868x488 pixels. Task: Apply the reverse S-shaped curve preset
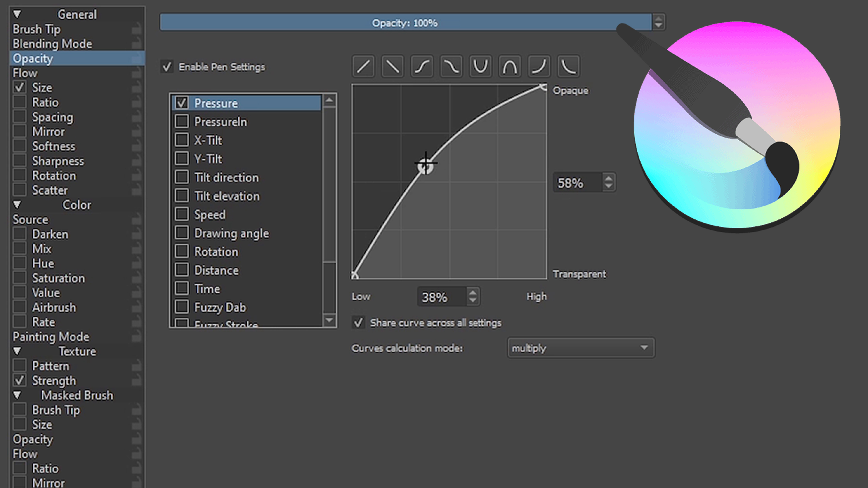(x=451, y=66)
